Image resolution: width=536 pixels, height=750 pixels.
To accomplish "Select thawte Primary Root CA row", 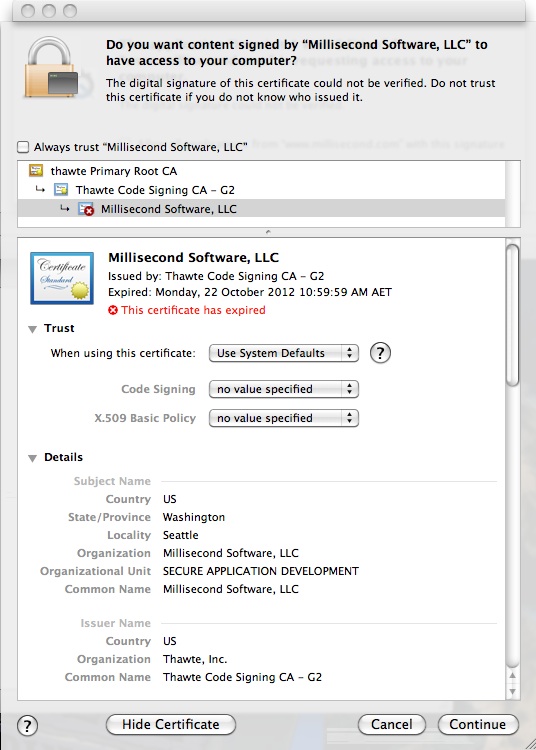I will coord(261,171).
